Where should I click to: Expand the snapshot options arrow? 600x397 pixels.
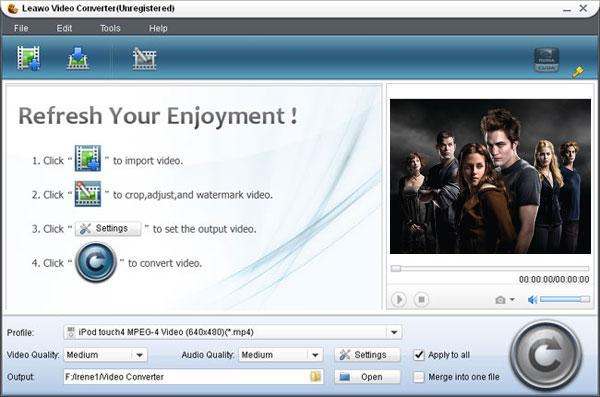tap(512, 299)
